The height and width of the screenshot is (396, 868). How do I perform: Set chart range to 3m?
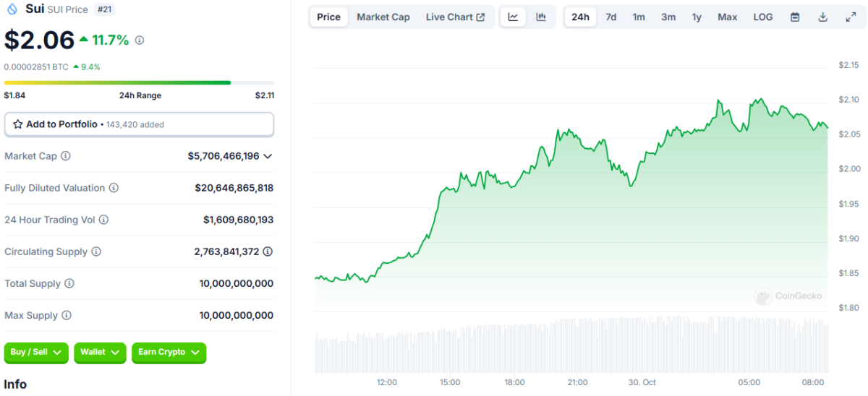click(668, 17)
